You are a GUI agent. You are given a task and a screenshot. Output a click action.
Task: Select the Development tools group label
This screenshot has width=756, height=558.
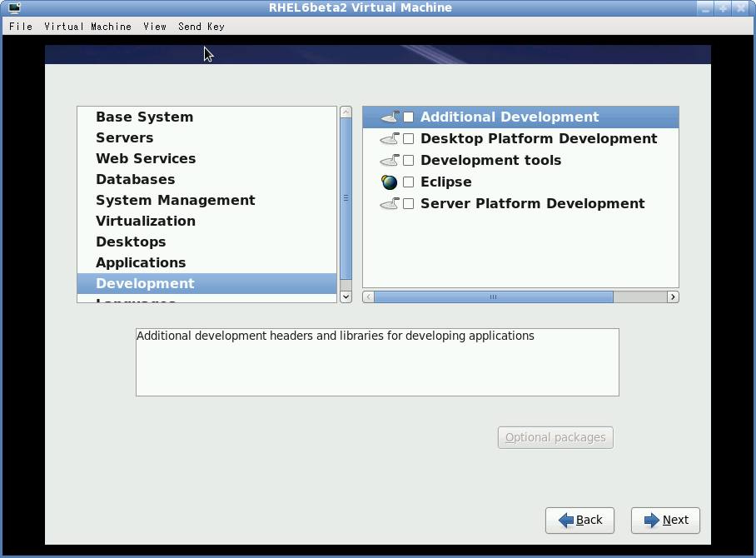click(x=491, y=161)
